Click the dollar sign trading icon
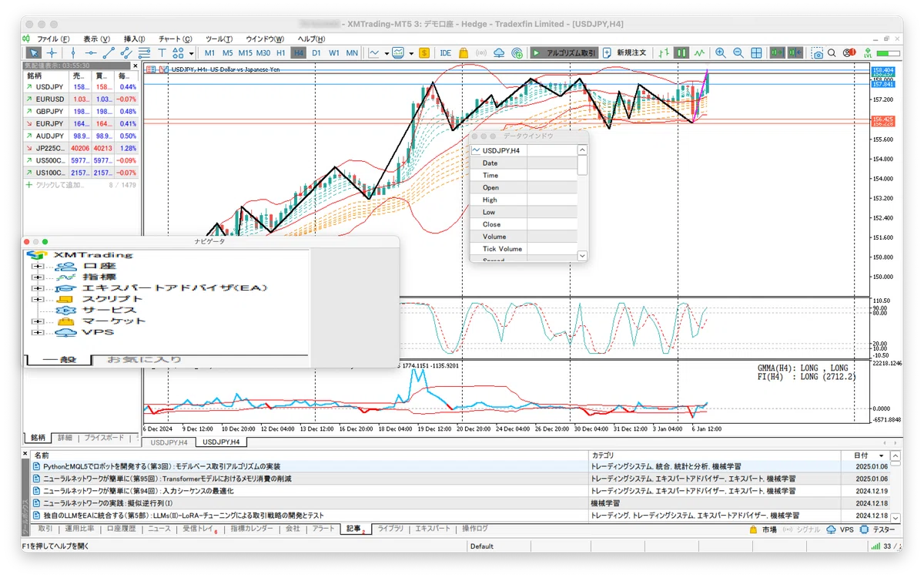Screen dimensions: 924x578 [x=424, y=53]
